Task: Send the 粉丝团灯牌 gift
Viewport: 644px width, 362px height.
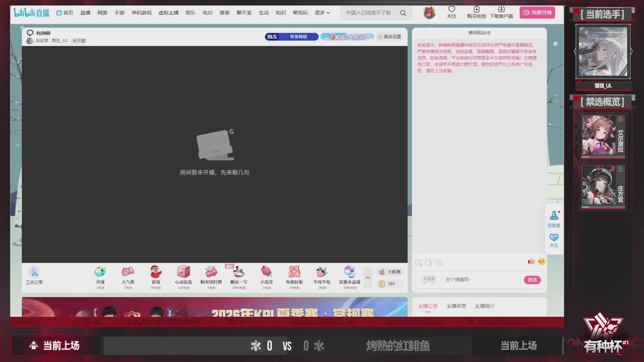Action: point(211,277)
